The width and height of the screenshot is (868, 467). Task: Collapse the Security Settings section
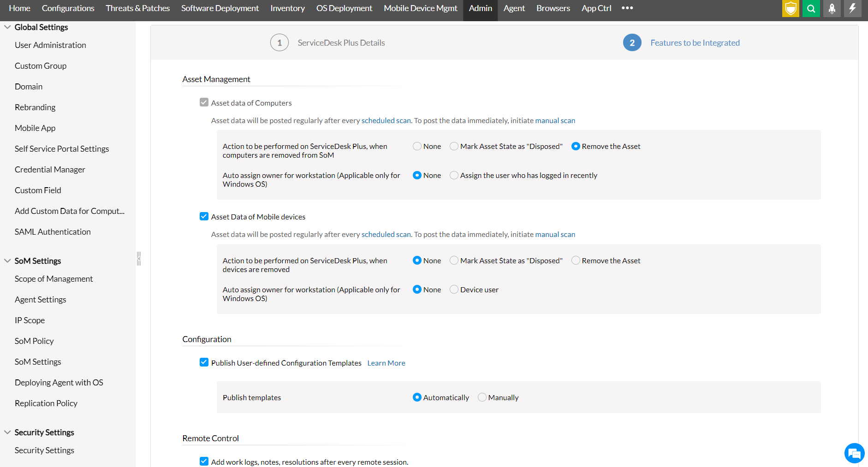click(7, 432)
